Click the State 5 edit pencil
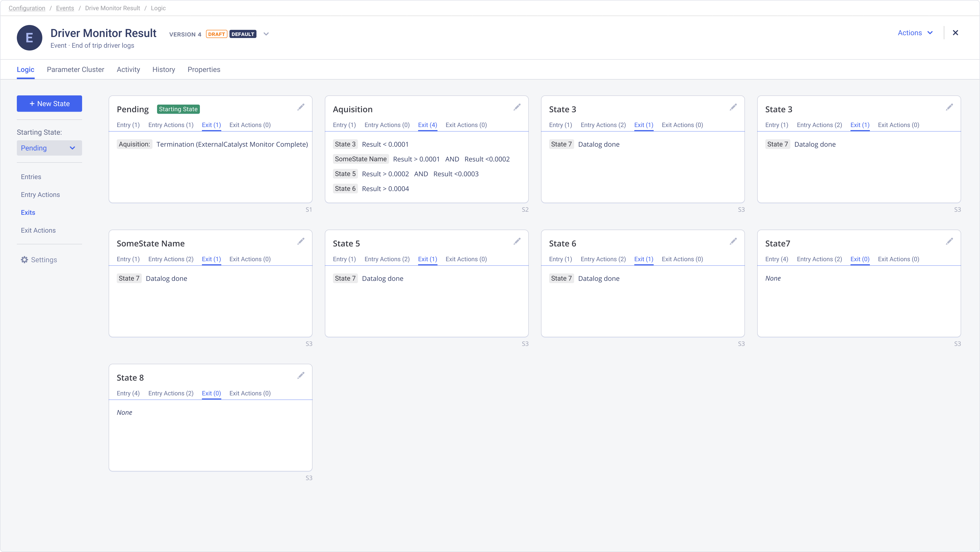The width and height of the screenshot is (980, 552). click(x=517, y=241)
